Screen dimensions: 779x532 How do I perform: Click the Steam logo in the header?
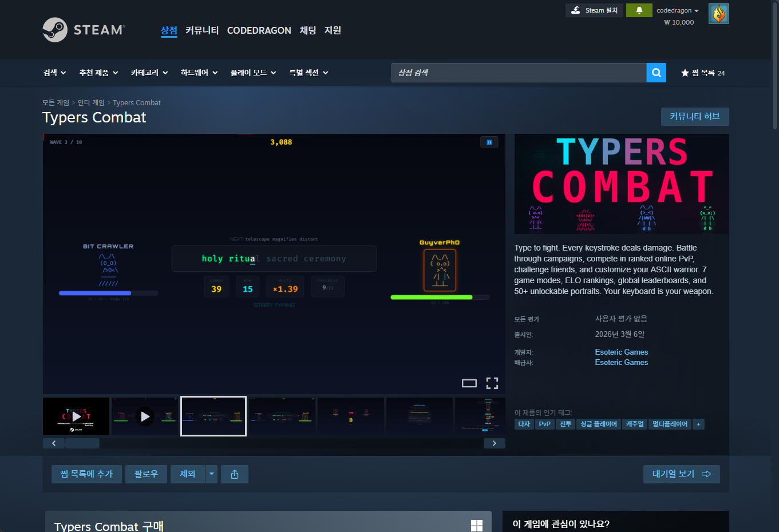pyautogui.click(x=84, y=30)
